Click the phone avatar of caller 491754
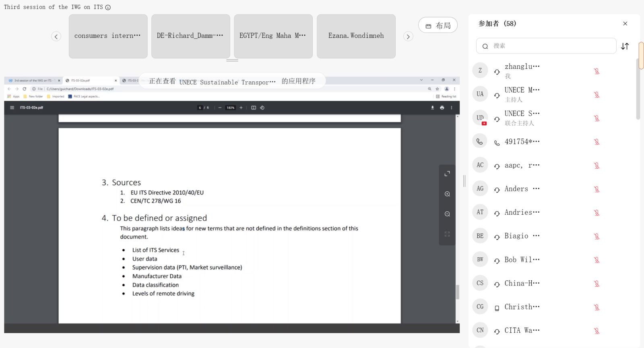644x348 pixels. 480,141
